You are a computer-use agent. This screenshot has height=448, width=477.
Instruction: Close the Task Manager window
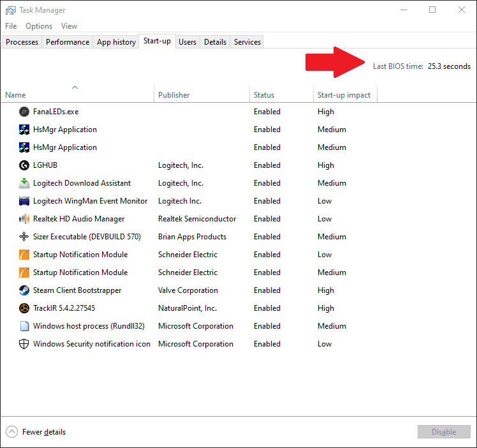coord(462,10)
